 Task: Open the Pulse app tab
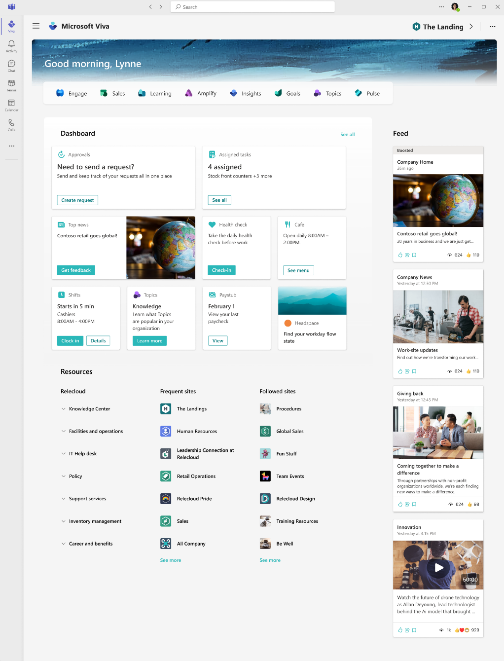tap(367, 93)
